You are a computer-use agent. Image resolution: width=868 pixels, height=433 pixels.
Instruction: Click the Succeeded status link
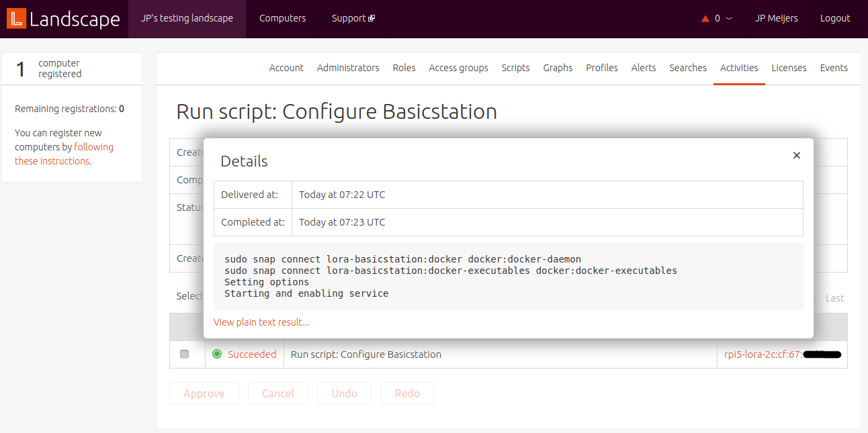pyautogui.click(x=252, y=354)
